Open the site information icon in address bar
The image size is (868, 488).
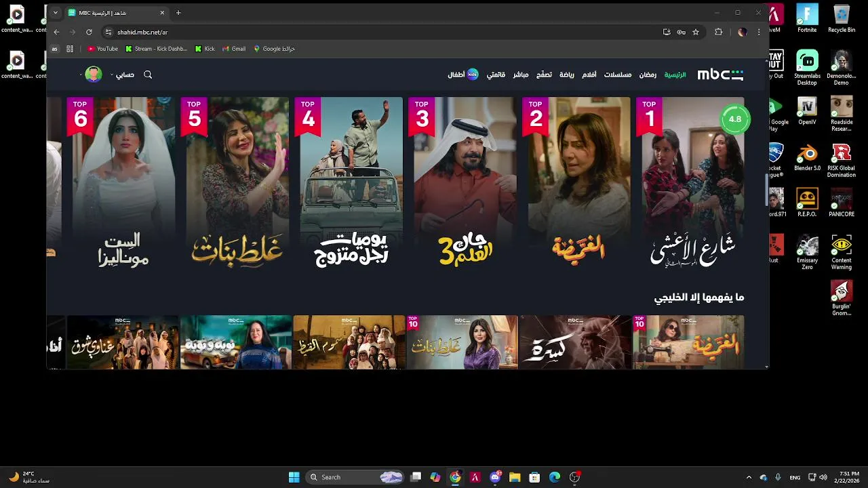point(108,32)
